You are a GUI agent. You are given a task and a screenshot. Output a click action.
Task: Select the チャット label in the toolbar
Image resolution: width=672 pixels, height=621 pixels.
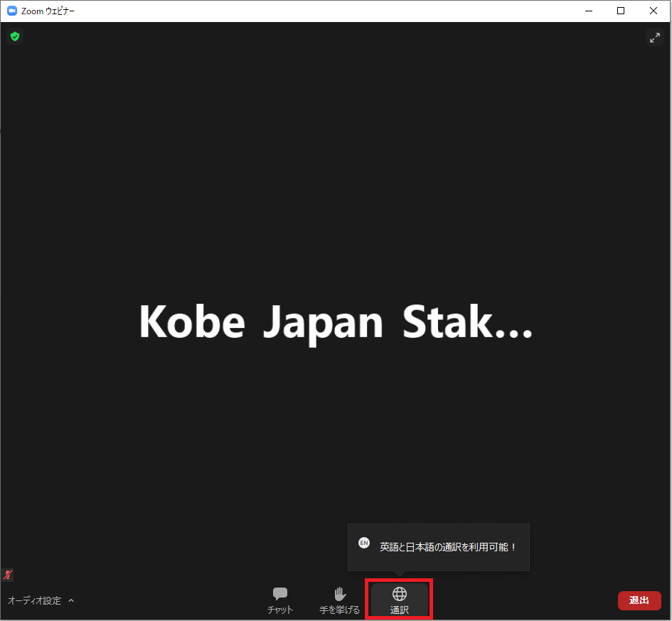pos(280,610)
